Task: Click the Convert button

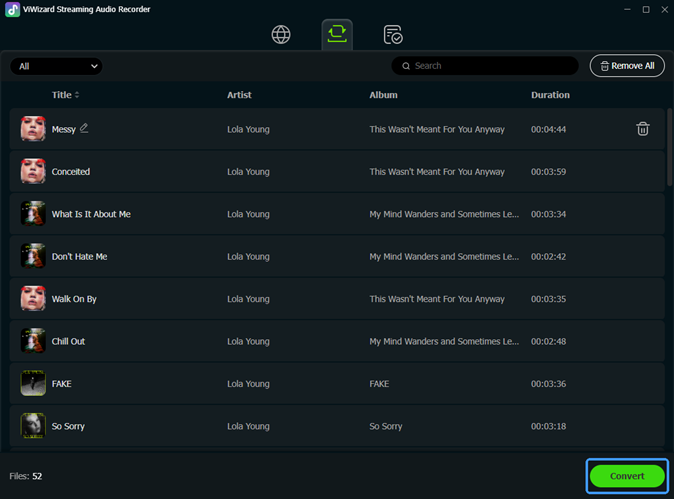Action: pos(627,476)
